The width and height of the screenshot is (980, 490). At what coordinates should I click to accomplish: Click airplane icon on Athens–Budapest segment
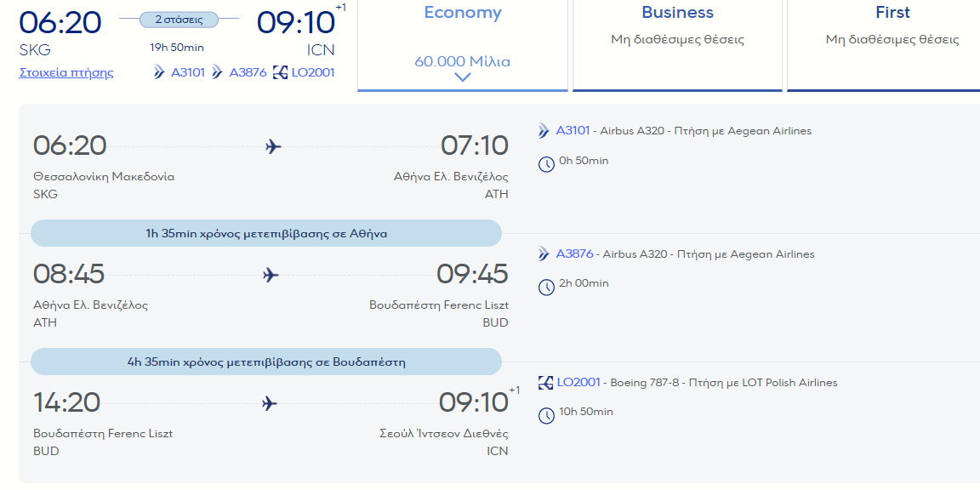tap(271, 275)
